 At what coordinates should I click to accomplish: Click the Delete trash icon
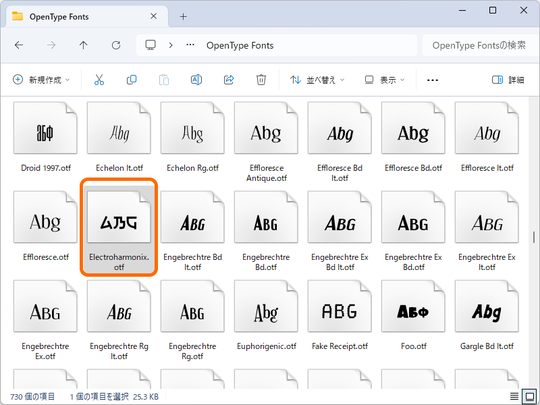click(261, 80)
